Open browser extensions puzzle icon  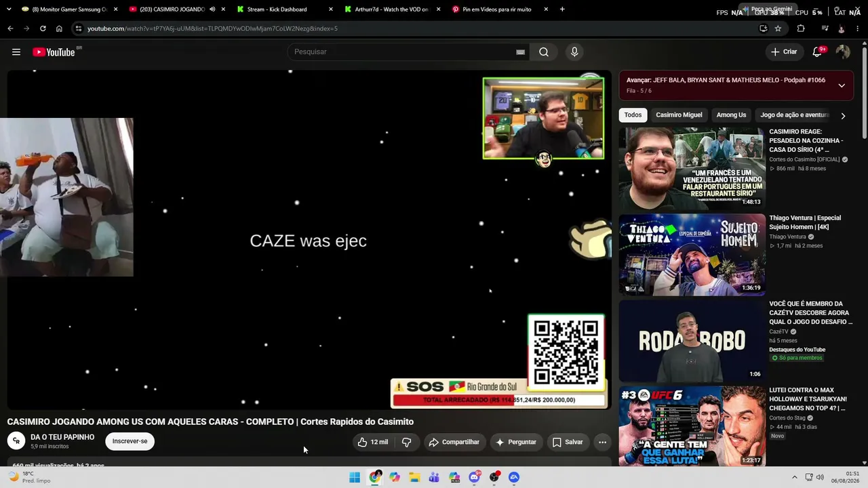point(801,28)
